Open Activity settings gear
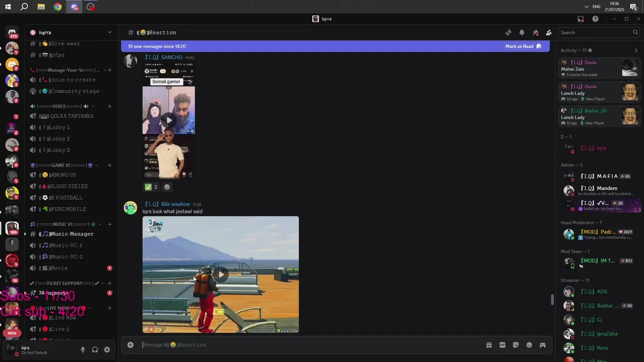Viewport: 644px width, 362px height. click(x=590, y=50)
